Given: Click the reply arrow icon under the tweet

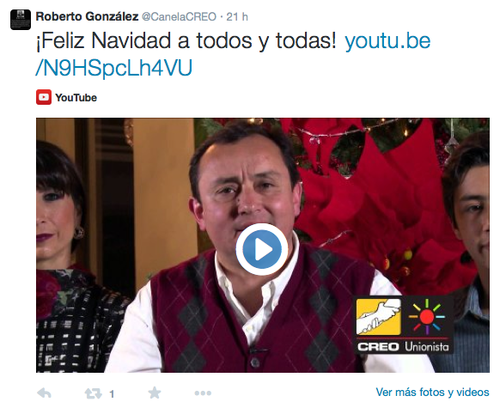Looking at the screenshot, I should click(44, 393).
